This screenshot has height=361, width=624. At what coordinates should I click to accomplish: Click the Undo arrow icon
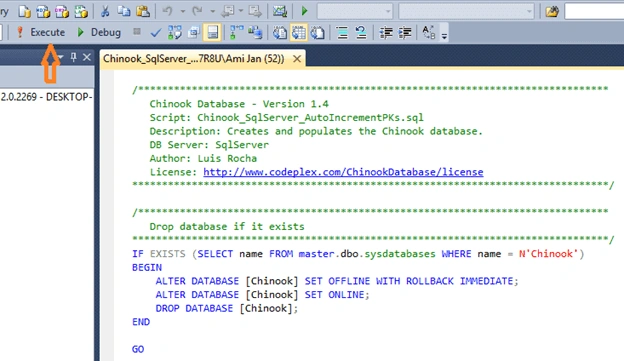point(167,11)
